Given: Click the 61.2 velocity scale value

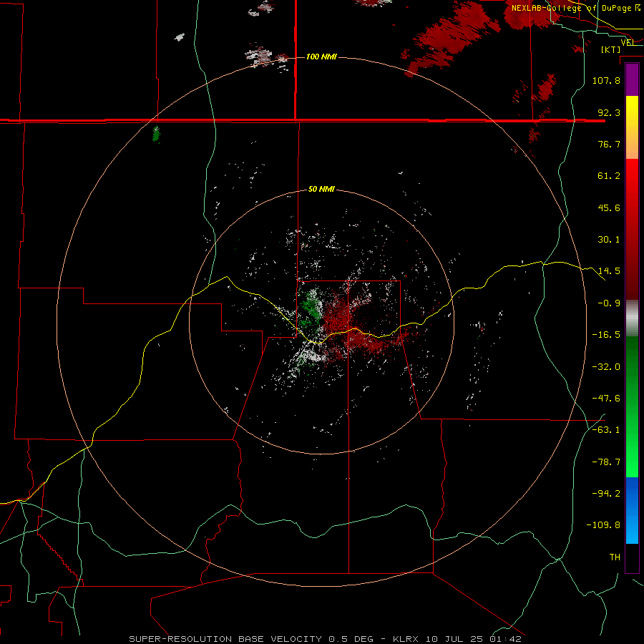Looking at the screenshot, I should coord(609,176).
